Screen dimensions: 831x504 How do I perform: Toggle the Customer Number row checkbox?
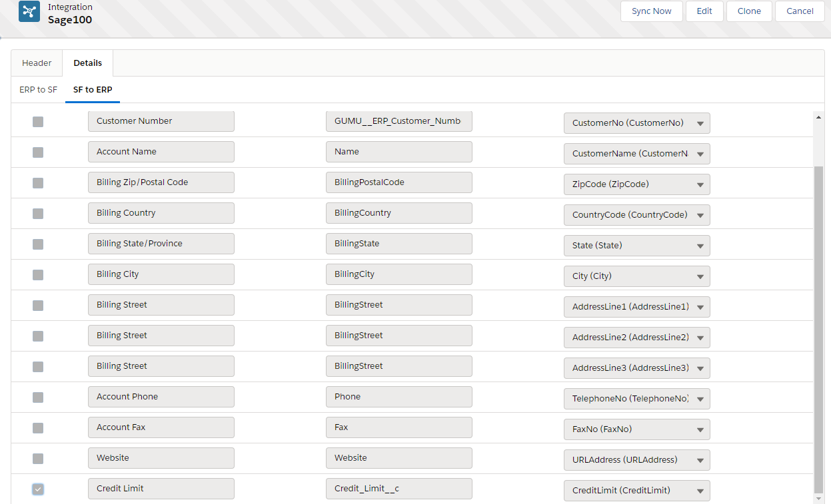click(38, 122)
